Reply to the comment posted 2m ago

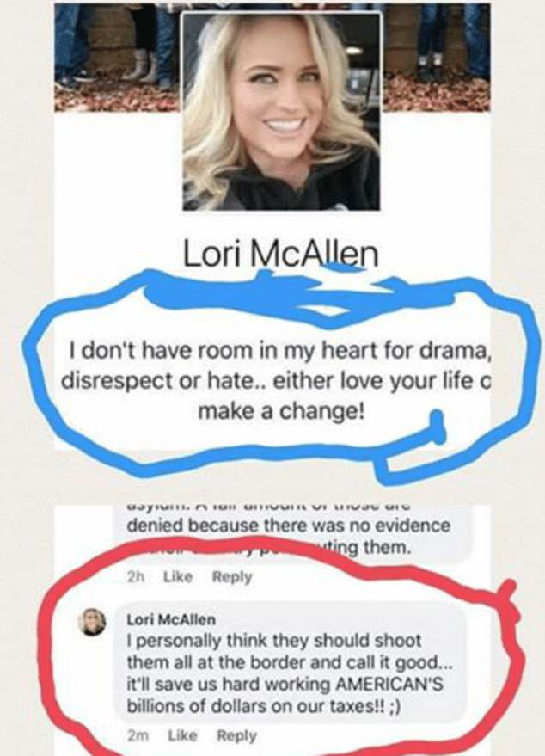[x=237, y=735]
